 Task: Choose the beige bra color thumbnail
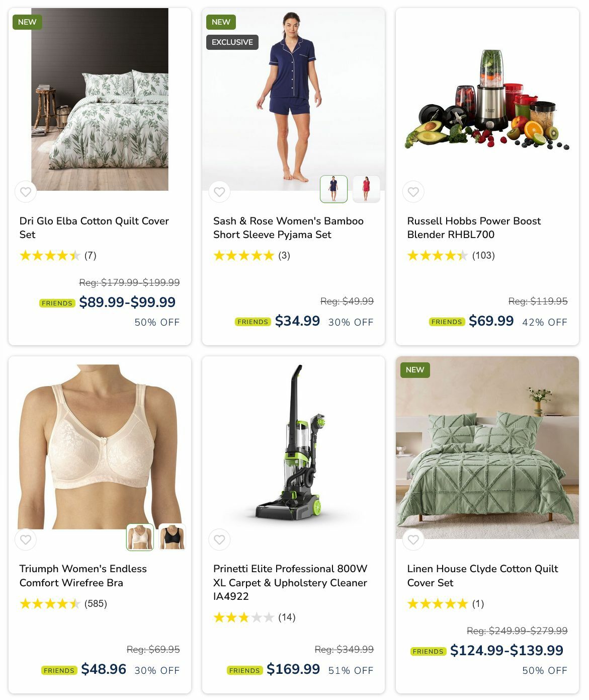pos(140,537)
